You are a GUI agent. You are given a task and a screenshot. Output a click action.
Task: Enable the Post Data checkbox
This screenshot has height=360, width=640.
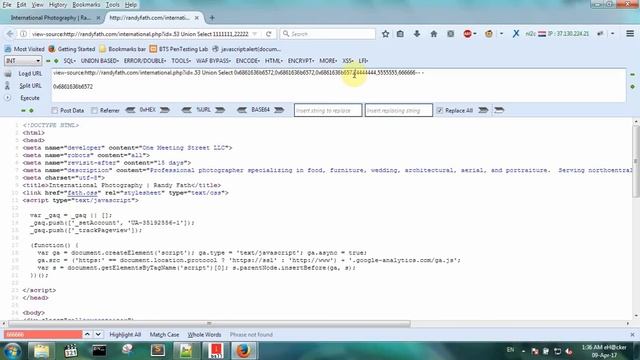(55, 111)
